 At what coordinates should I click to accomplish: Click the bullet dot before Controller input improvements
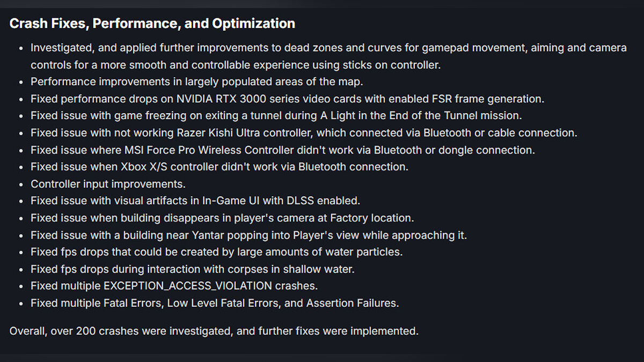coord(20,184)
